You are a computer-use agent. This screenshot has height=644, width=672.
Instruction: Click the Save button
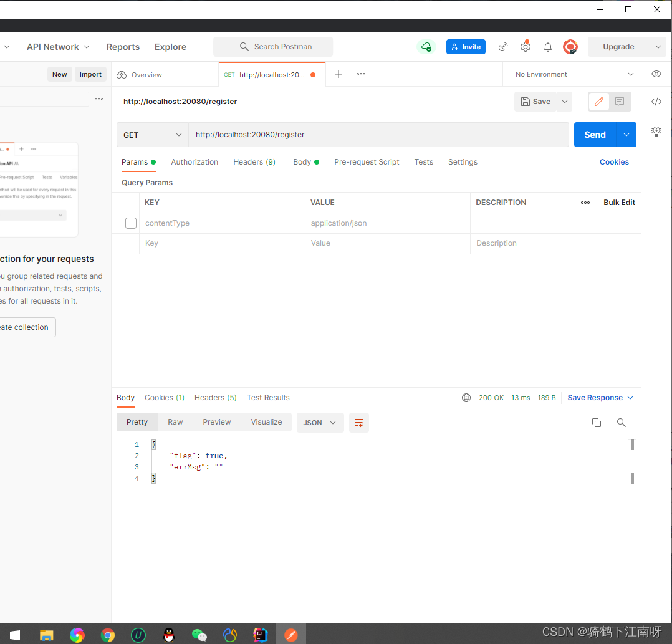pyautogui.click(x=535, y=102)
